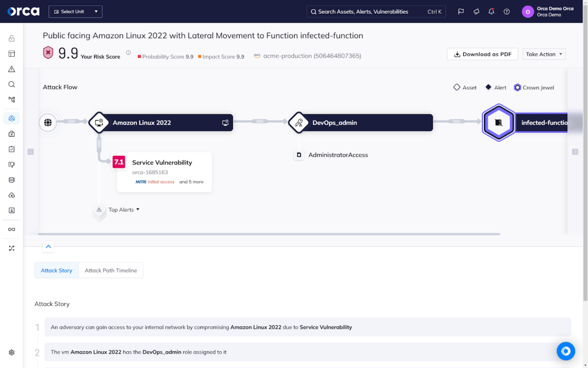The image size is (588, 368).
Task: Collapse the attack flow with chevron up
Action: click(x=48, y=246)
